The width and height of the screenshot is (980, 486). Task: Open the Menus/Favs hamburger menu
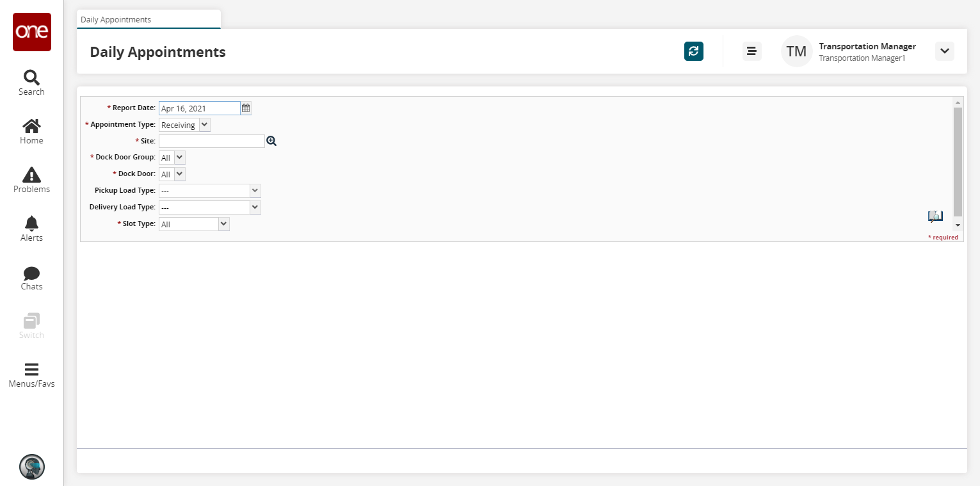click(x=31, y=375)
